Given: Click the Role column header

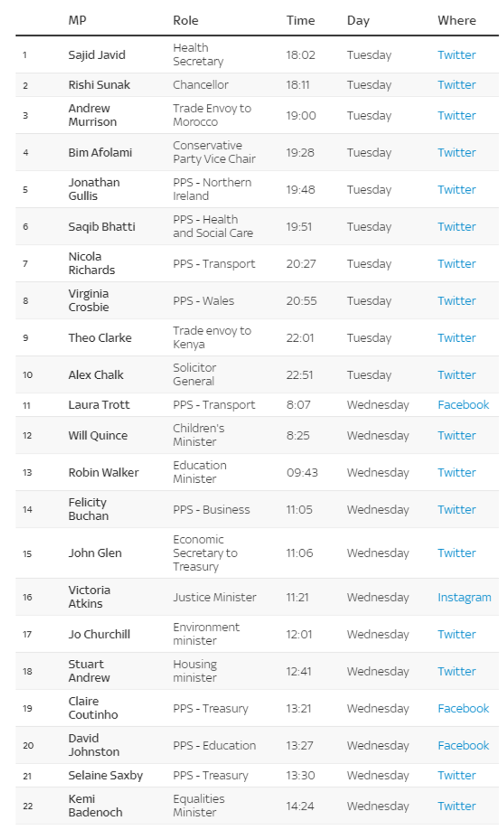Looking at the screenshot, I should point(185,21).
